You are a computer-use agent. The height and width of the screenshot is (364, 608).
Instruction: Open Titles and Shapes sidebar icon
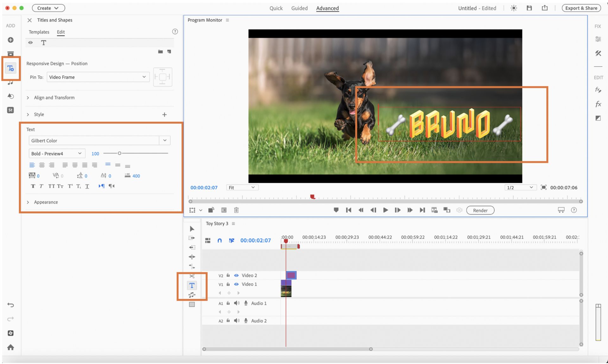10,68
